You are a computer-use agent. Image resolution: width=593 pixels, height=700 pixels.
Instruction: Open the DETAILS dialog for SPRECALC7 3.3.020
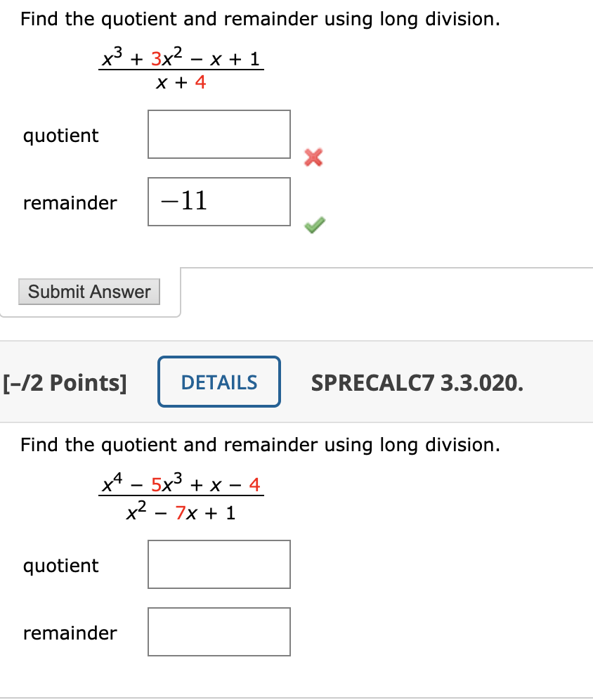point(219,382)
